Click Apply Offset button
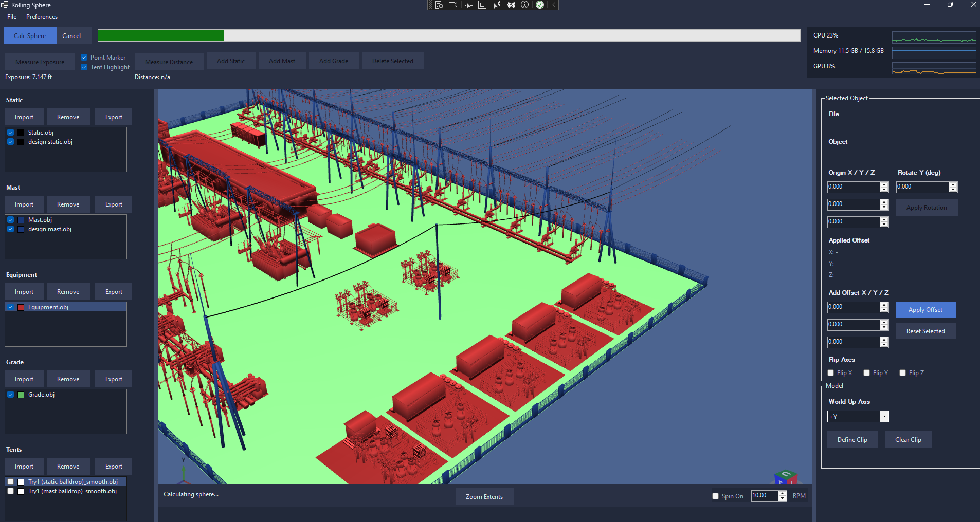This screenshot has width=980, height=522. click(925, 310)
